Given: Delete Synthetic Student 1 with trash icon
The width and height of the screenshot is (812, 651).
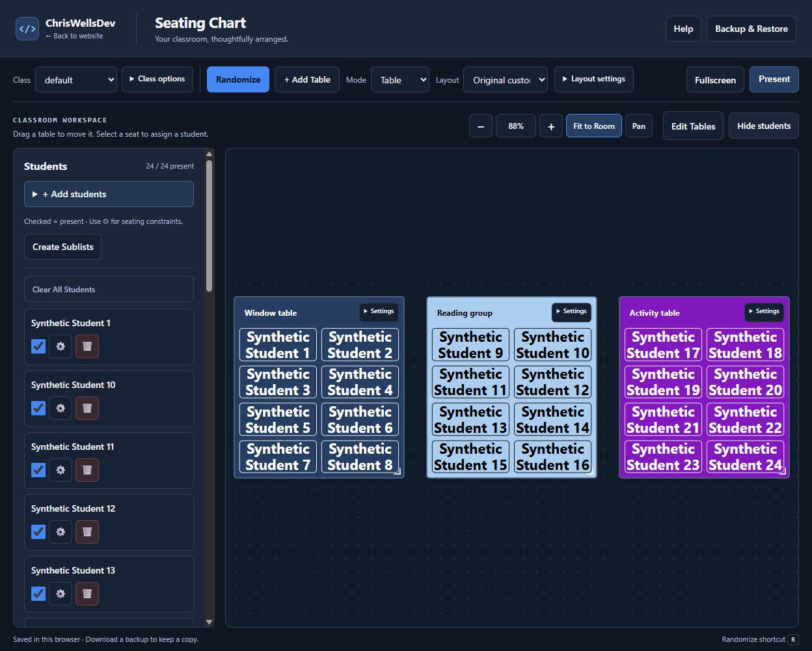Looking at the screenshot, I should (87, 346).
